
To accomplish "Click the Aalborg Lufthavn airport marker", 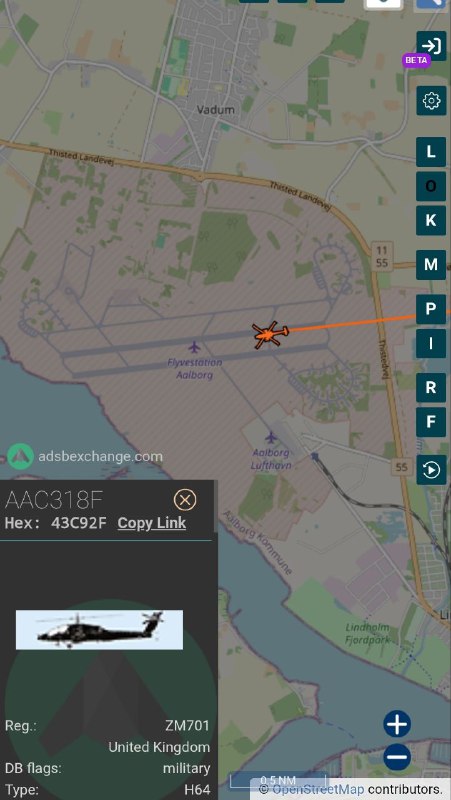I will coord(271,437).
